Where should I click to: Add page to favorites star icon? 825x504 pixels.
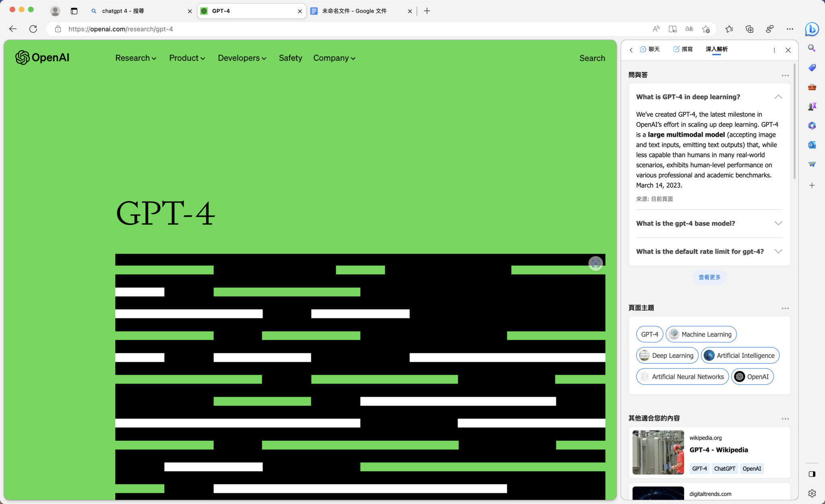pyautogui.click(x=706, y=29)
